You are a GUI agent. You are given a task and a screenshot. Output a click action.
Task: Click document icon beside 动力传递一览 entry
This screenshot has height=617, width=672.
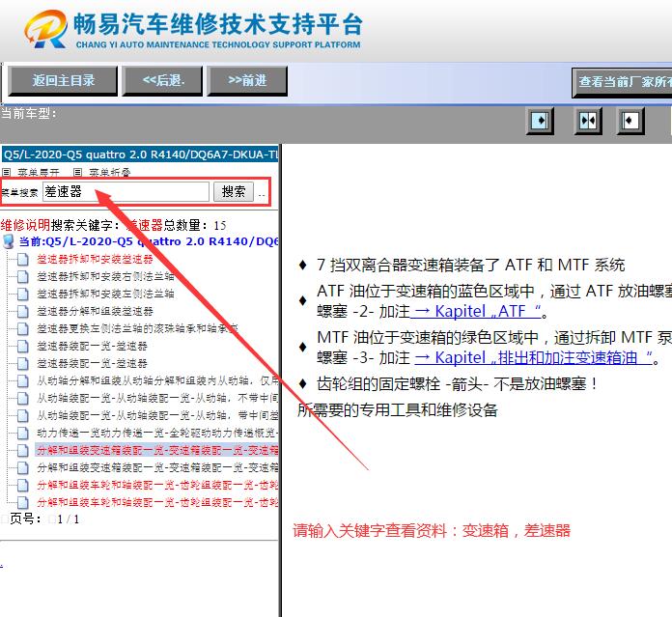23,433
